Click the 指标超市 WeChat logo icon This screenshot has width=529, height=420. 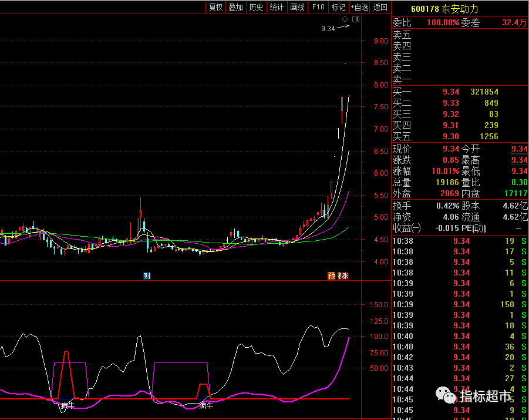coord(449,396)
